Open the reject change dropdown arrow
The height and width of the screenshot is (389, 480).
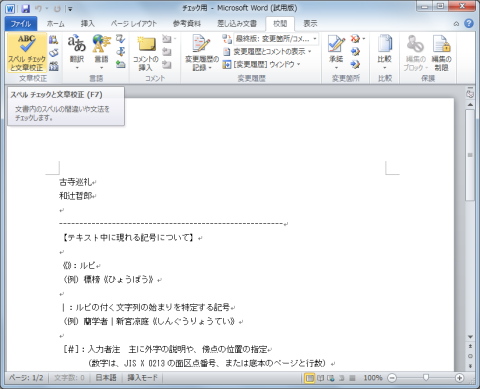(x=363, y=39)
